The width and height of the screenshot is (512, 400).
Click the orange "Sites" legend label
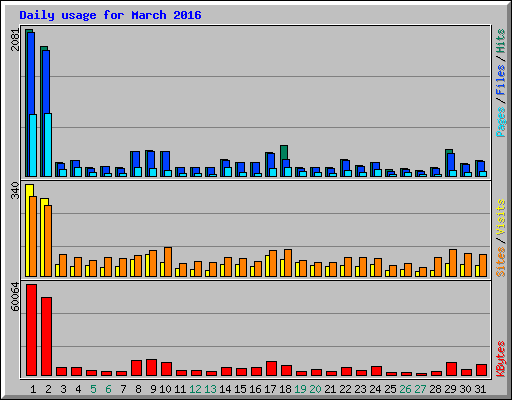tap(501, 262)
